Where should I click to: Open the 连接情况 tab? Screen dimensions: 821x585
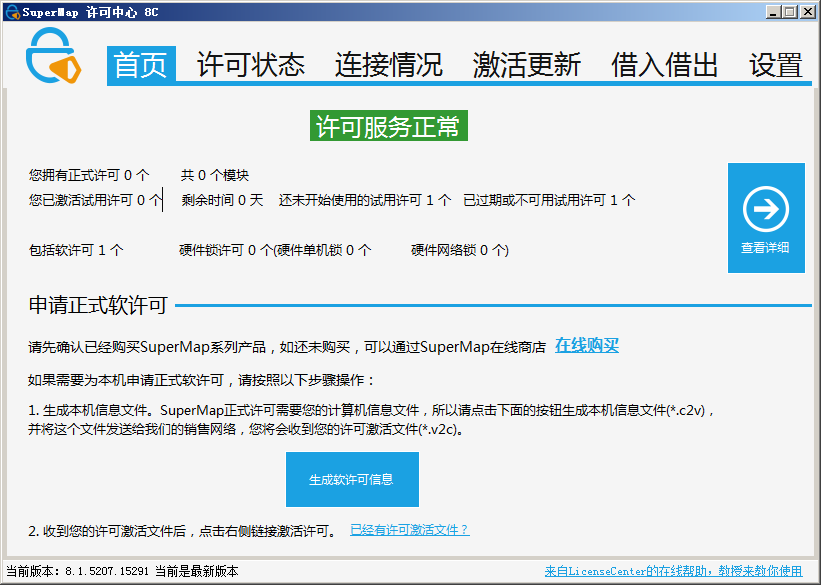(x=389, y=65)
